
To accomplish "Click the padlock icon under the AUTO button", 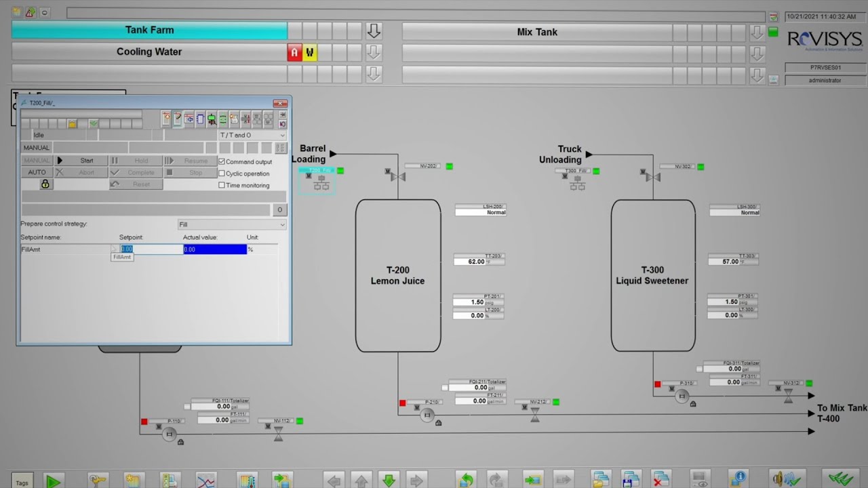I will tap(45, 184).
